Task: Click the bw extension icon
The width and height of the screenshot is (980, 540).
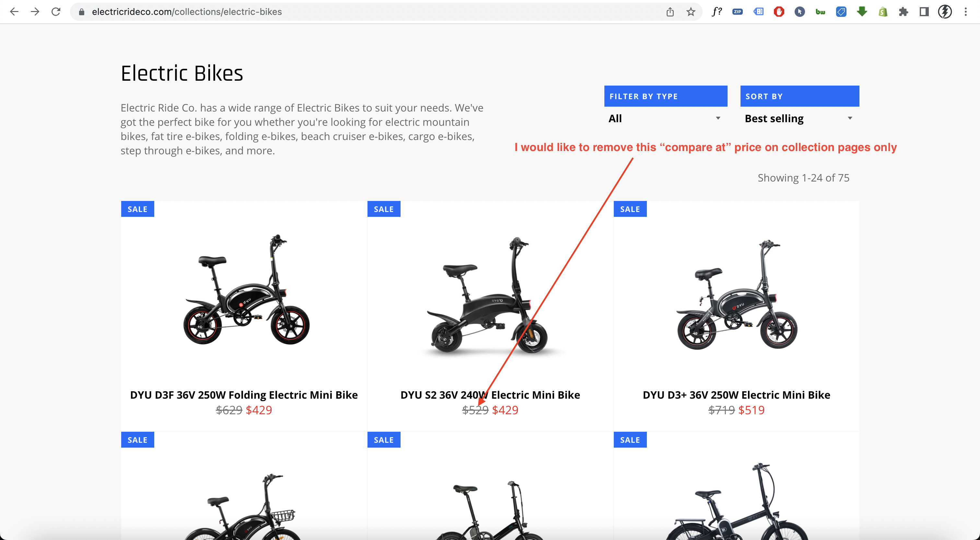Action: [x=820, y=12]
